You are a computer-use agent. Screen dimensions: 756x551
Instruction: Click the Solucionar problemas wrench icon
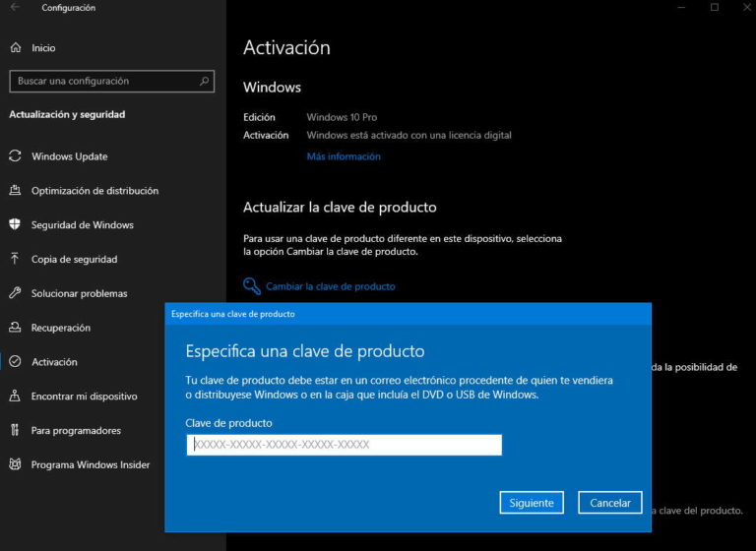(x=15, y=292)
